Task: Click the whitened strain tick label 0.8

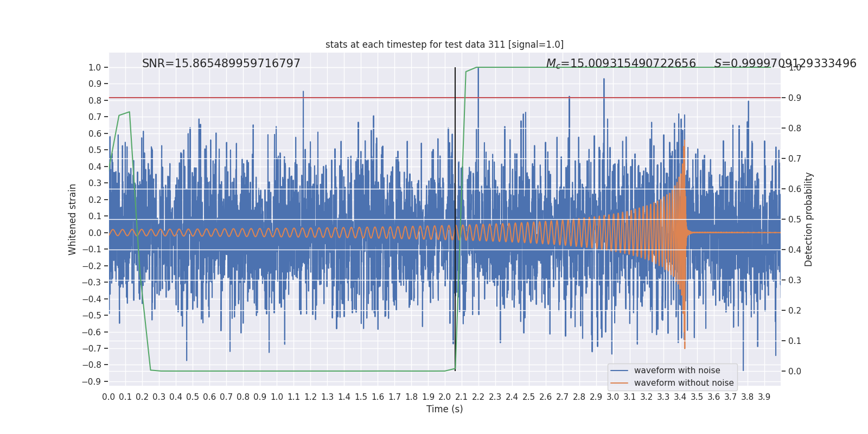Action: coord(95,100)
